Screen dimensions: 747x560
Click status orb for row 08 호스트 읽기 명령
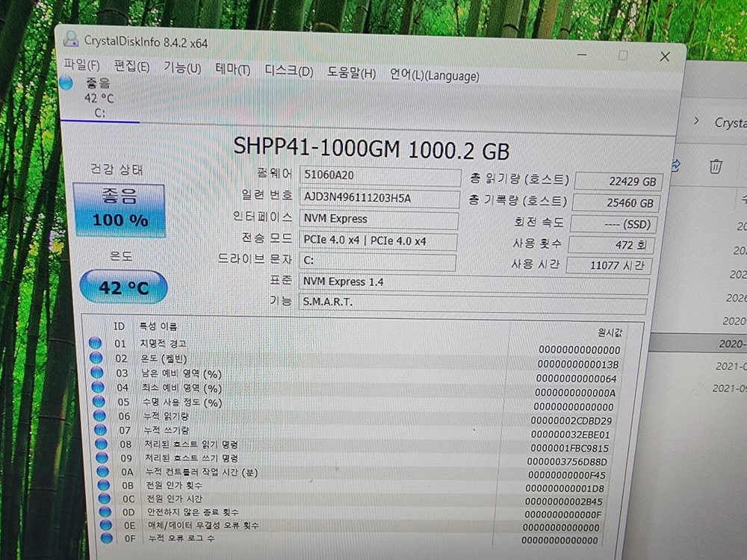[102, 444]
